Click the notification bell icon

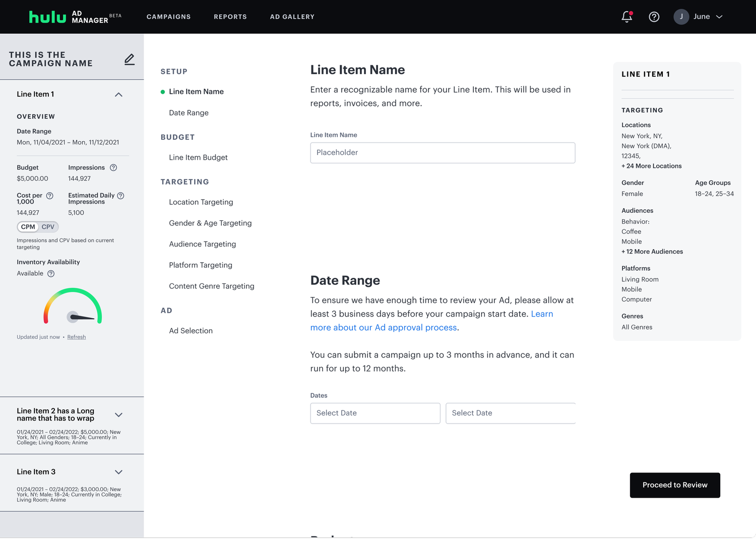[x=626, y=17]
